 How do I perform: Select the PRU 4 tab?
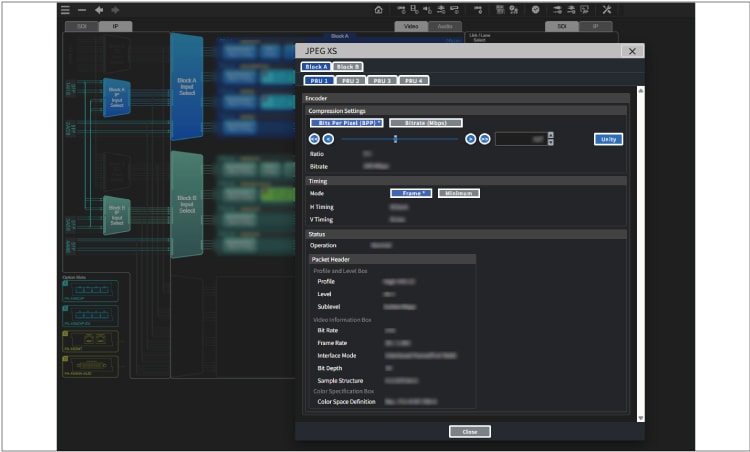(414, 80)
